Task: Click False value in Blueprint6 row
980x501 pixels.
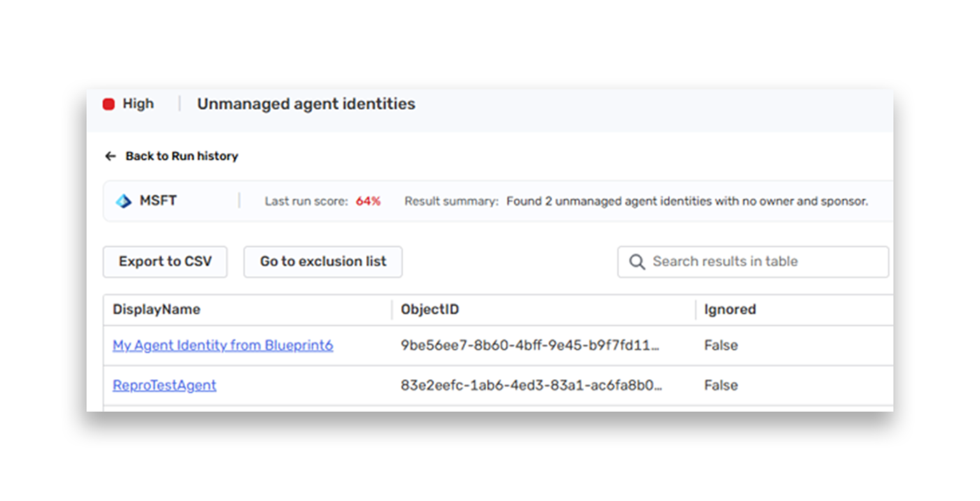Action: pos(721,346)
